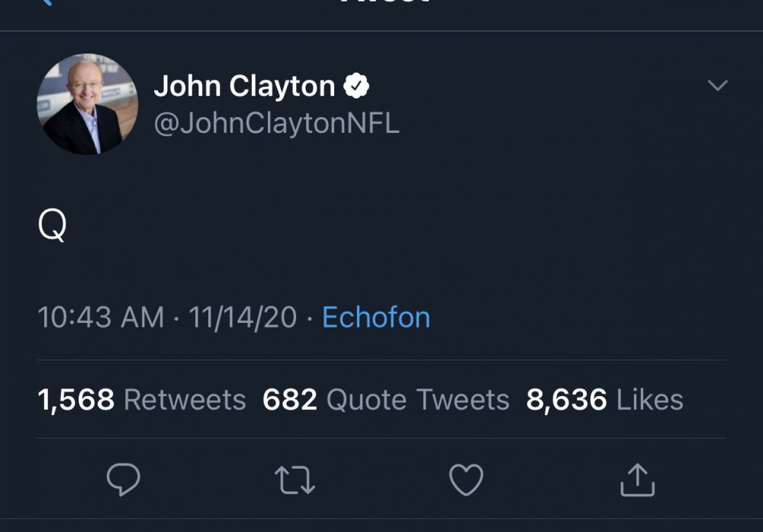Expand the tweet options chevron
The height and width of the screenshot is (532, 763).
pyautogui.click(x=718, y=85)
